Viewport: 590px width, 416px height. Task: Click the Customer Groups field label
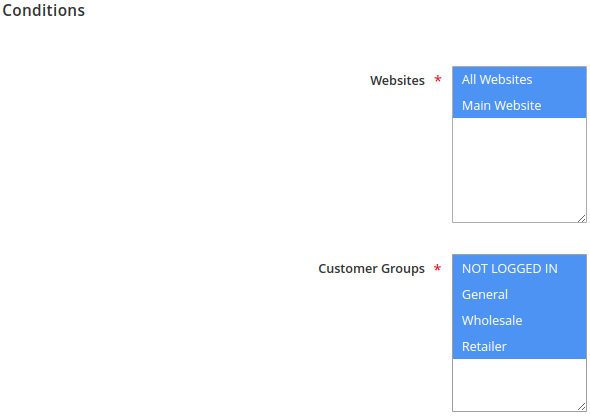[371, 269]
